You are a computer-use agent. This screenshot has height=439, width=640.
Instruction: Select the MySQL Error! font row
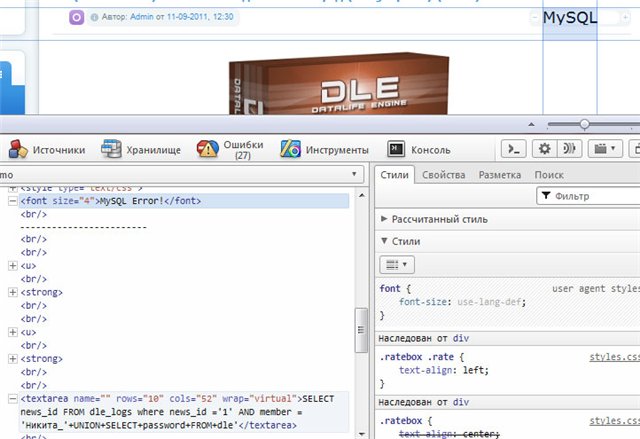coord(184,201)
